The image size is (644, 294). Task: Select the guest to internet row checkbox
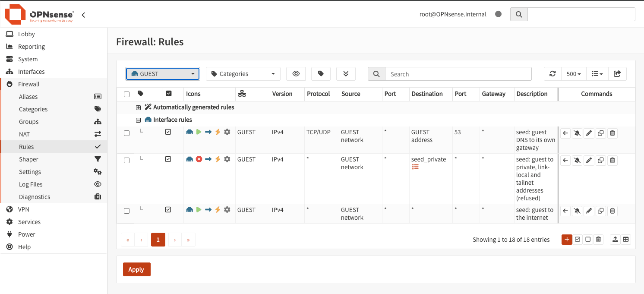[x=126, y=211]
